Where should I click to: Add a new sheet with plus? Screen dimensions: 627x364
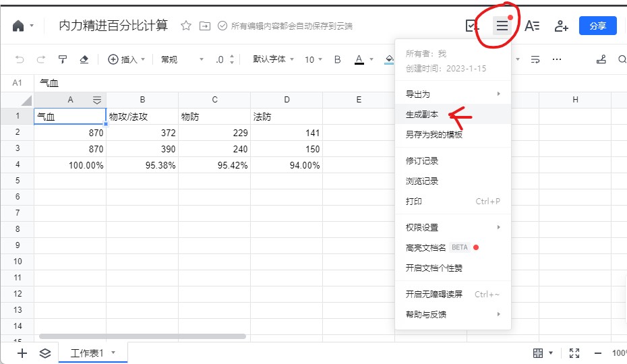pos(22,353)
